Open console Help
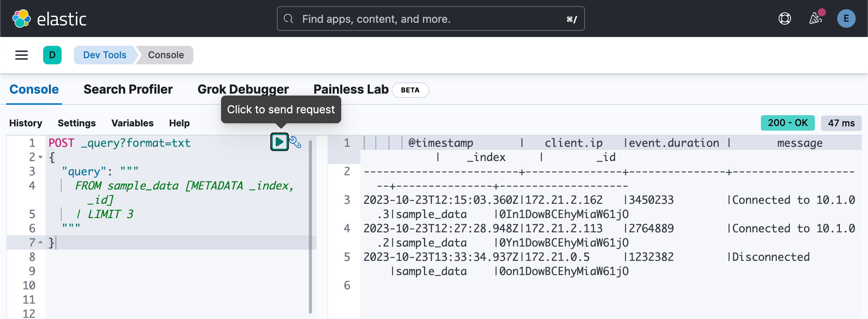 point(179,123)
